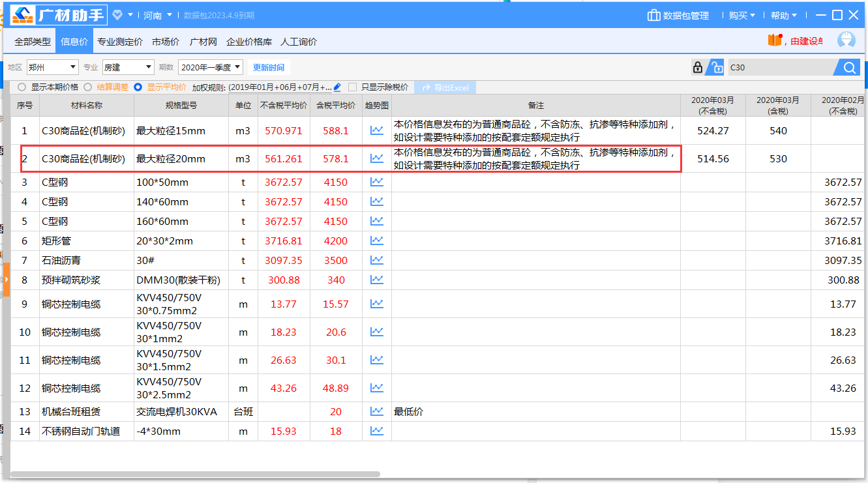
Task: Click the magnifier search icon
Action: [848, 67]
